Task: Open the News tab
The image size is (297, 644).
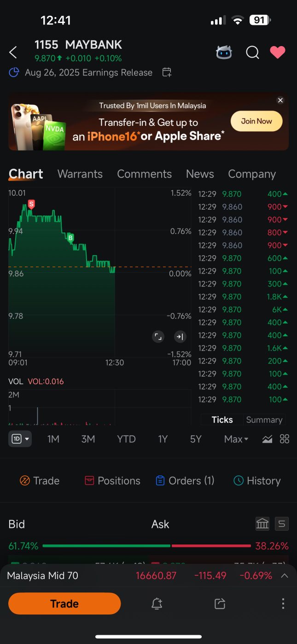Action: 200,174
